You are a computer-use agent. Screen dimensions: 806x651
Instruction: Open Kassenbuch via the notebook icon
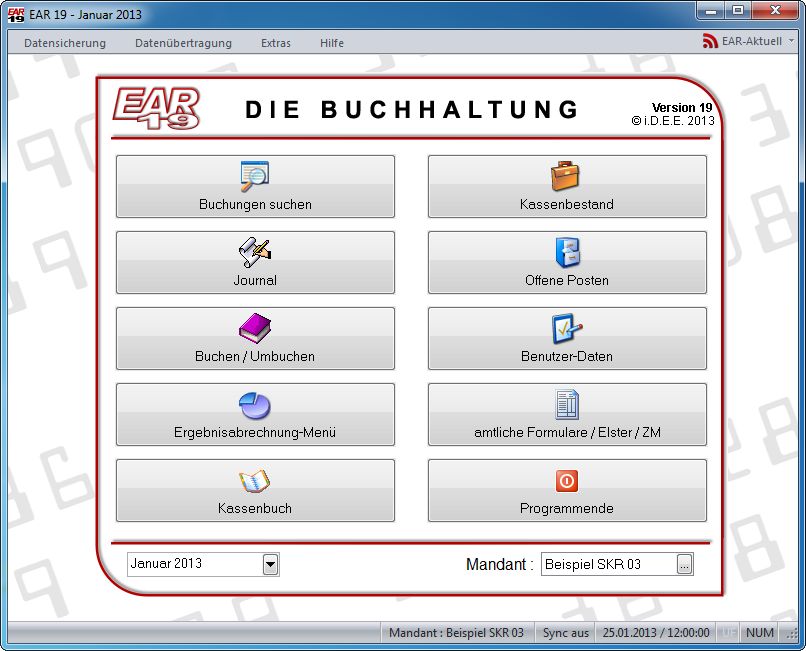coord(254,481)
